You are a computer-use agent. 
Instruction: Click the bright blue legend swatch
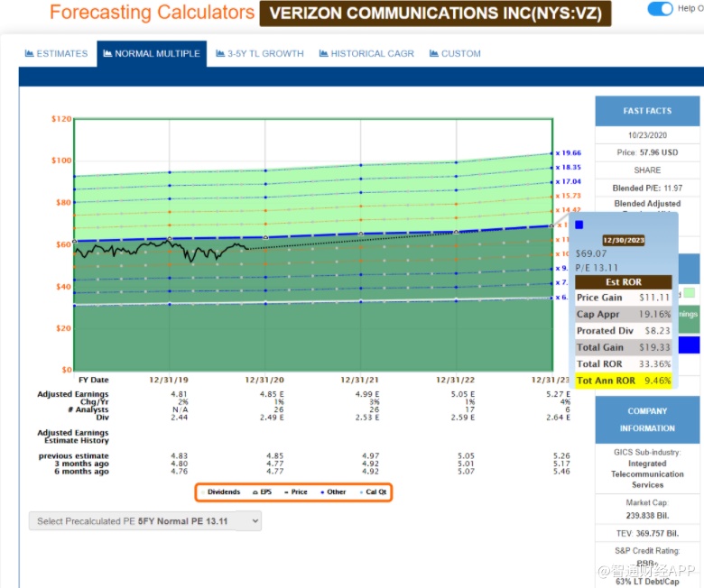coord(690,345)
